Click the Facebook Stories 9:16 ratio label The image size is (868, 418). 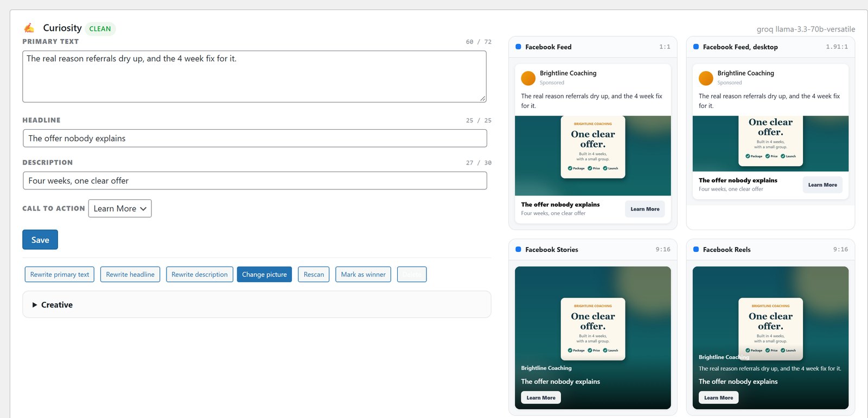[x=663, y=249]
